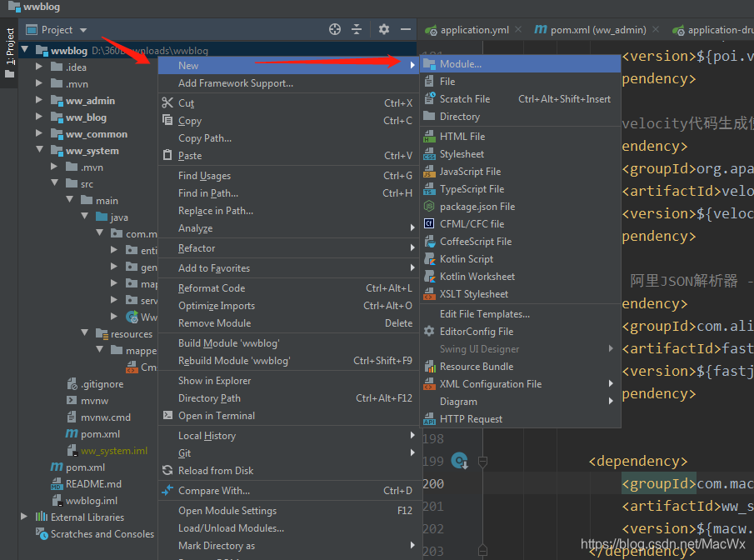Click the HTTP Request API icon

pyautogui.click(x=429, y=419)
